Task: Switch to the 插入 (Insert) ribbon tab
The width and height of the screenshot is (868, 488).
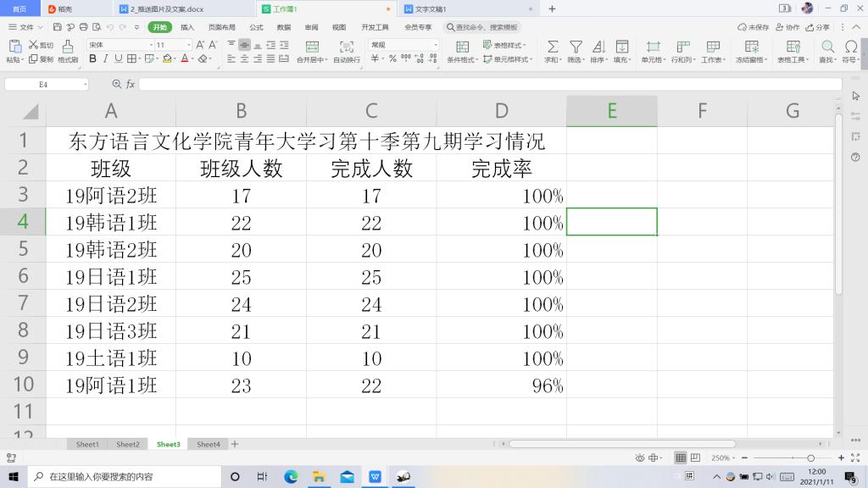Action: pos(187,27)
